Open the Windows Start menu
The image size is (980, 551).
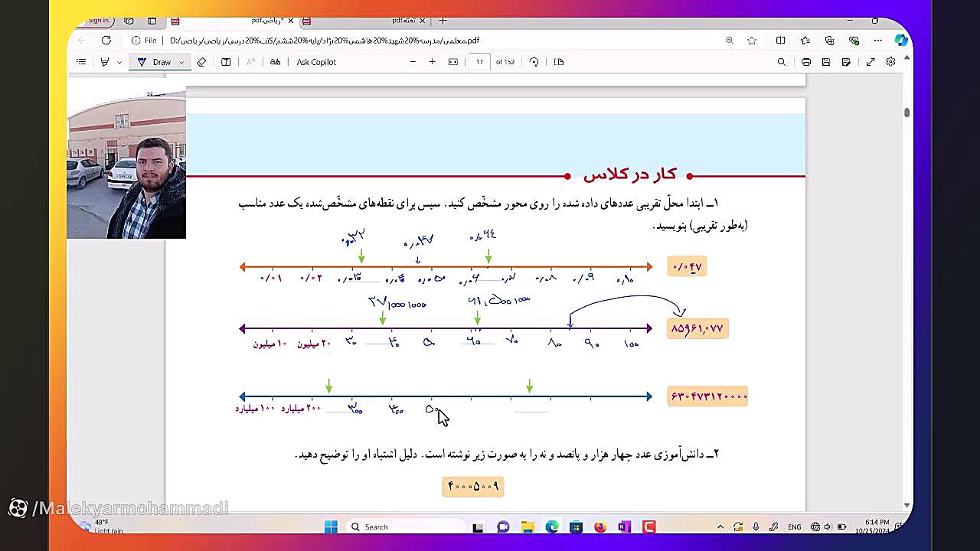tap(331, 527)
